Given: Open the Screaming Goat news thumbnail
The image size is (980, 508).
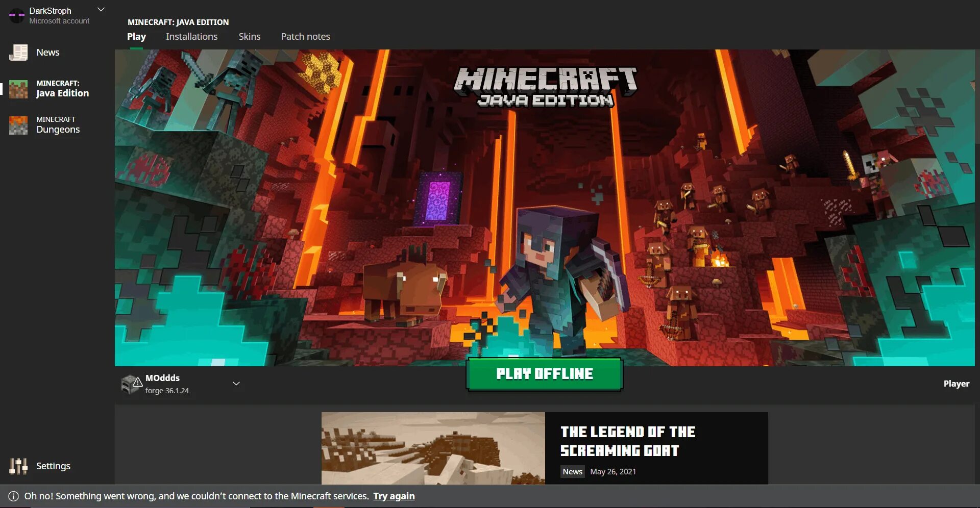Looking at the screenshot, I should [x=433, y=448].
